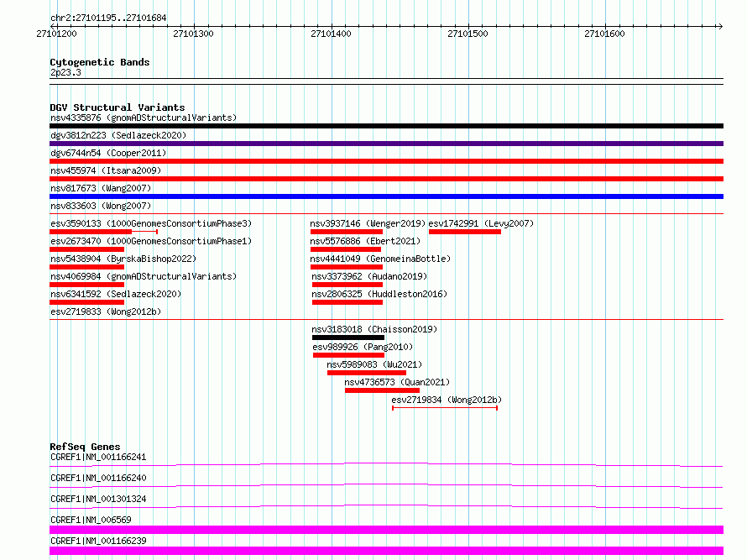Open esv2719833 Wong2012b variant label
The height and width of the screenshot is (560, 747).
pyautogui.click(x=106, y=311)
